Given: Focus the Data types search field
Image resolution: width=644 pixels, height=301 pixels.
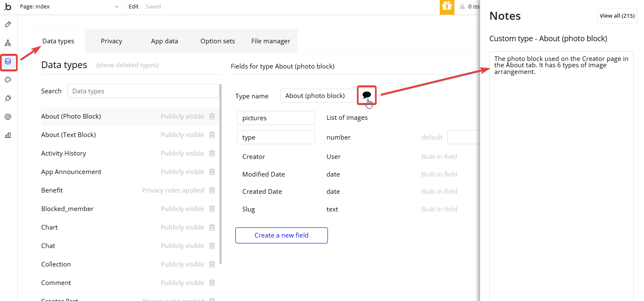Looking at the screenshot, I should pos(143,91).
